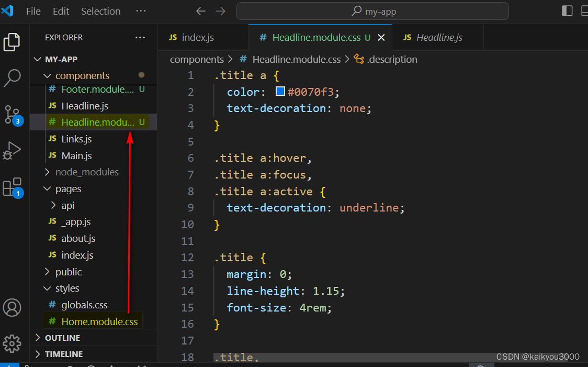The width and height of the screenshot is (588, 367).
Task: Open the Manage gear icon
Action: 12,343
